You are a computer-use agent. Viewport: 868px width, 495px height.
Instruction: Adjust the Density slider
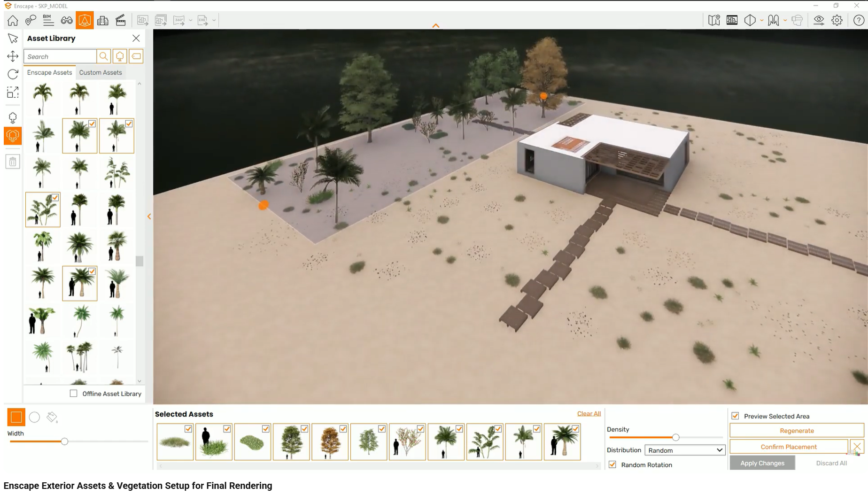(x=675, y=437)
